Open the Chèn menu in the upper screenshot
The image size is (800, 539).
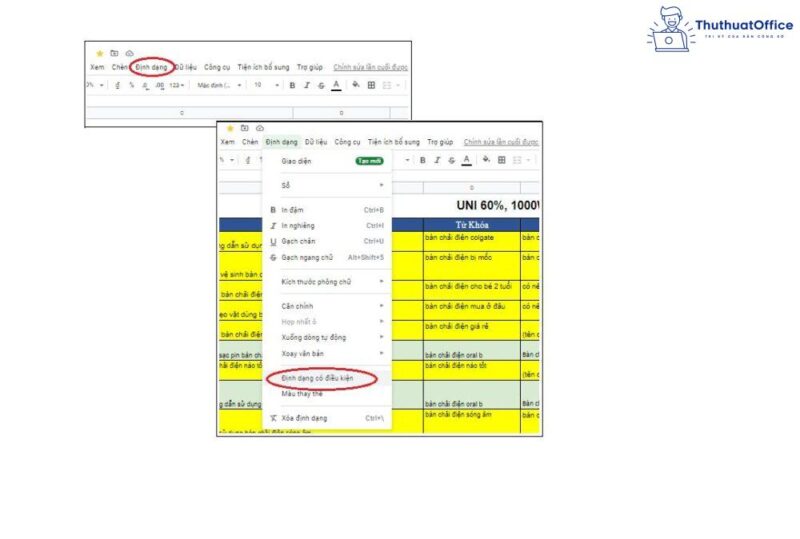[119, 67]
